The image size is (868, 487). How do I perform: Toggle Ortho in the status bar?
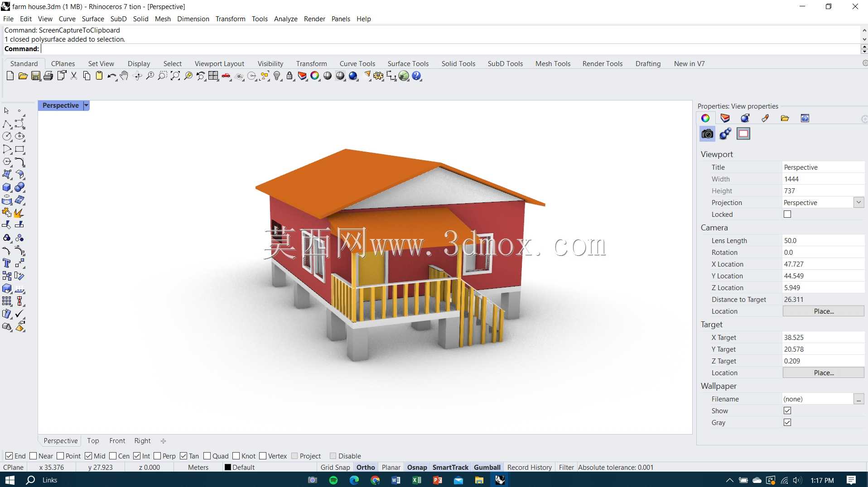[366, 468]
